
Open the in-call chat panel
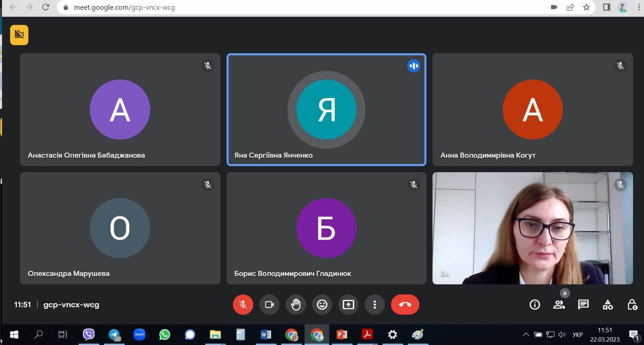click(x=583, y=305)
